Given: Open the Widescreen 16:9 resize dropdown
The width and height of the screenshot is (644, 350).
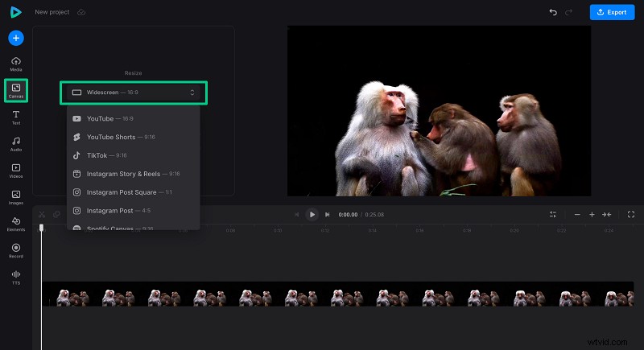Looking at the screenshot, I should pyautogui.click(x=134, y=93).
